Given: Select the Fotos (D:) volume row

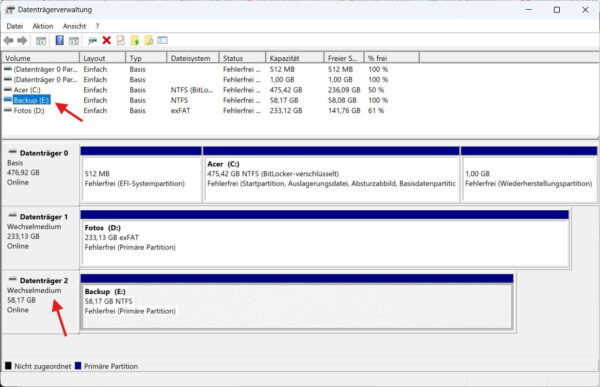Looking at the screenshot, I should click(210, 111).
